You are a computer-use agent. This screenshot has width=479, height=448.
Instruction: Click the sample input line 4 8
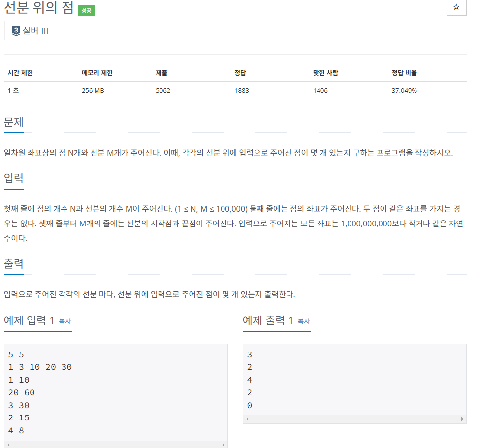(16, 431)
